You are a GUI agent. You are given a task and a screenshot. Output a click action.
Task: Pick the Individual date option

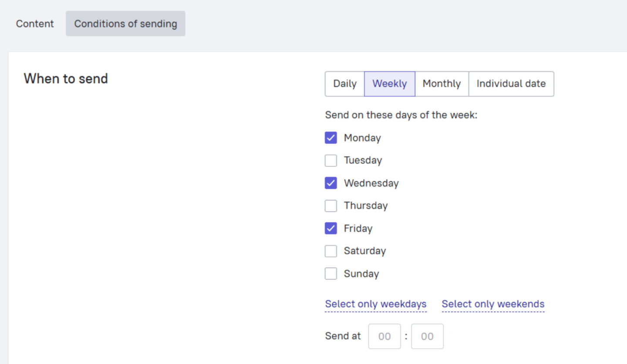[511, 84]
